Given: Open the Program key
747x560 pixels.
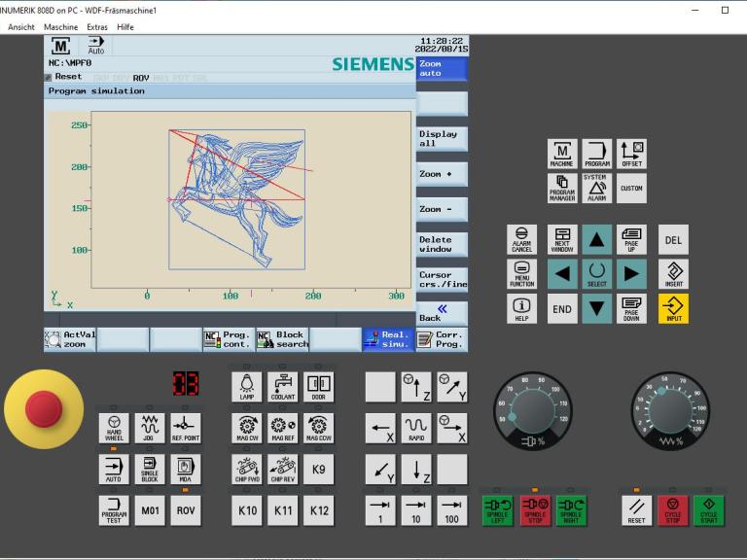Looking at the screenshot, I should tap(597, 154).
